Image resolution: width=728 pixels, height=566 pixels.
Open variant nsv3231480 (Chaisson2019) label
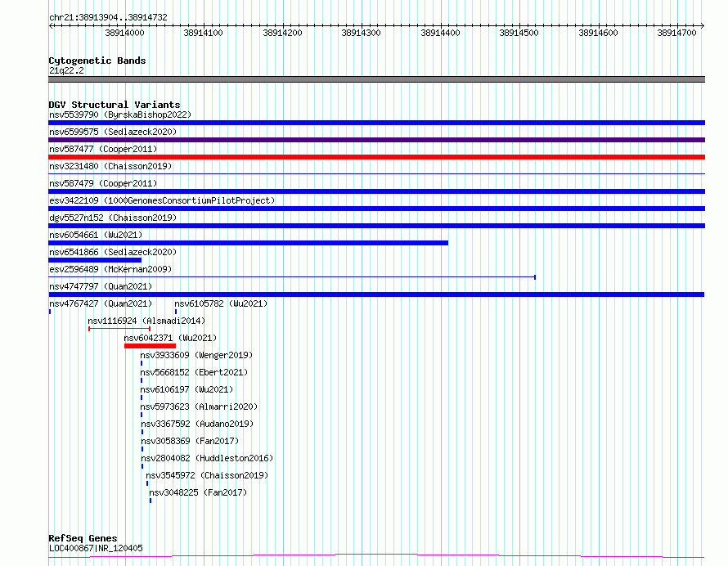point(110,166)
